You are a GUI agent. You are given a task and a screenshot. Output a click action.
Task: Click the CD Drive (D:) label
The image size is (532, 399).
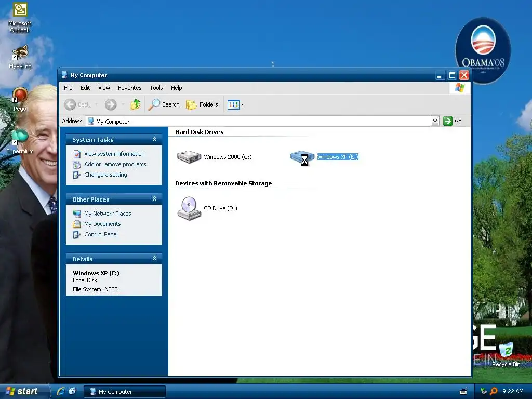click(220, 208)
